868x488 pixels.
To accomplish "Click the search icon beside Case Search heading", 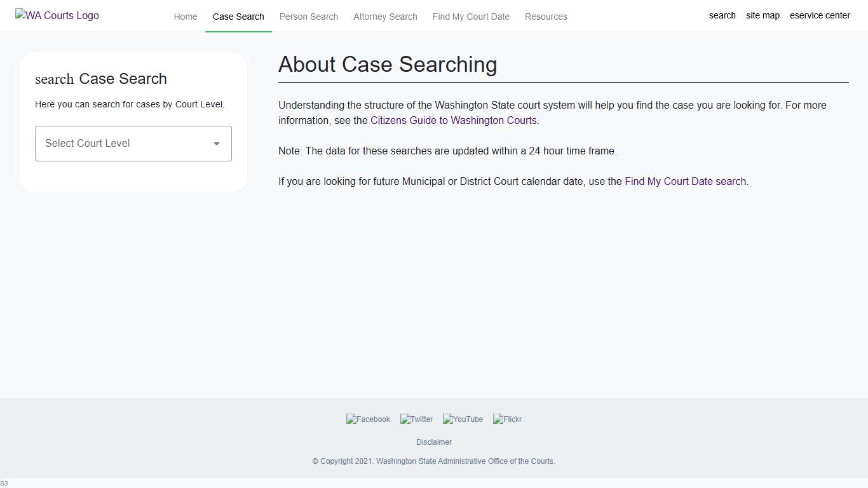I will click(53, 79).
